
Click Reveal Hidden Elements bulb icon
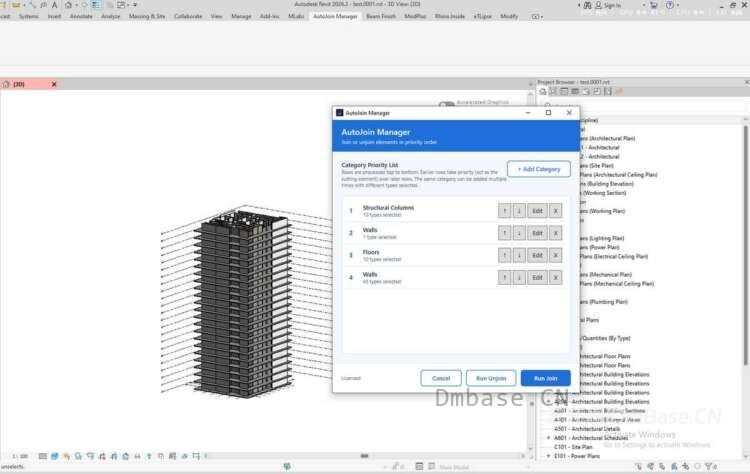(x=149, y=456)
